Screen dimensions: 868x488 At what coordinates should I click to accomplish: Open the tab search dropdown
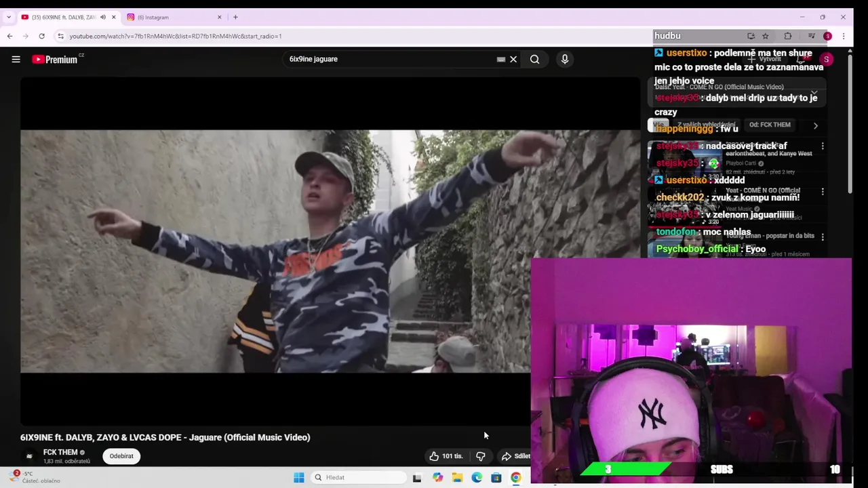click(x=8, y=17)
